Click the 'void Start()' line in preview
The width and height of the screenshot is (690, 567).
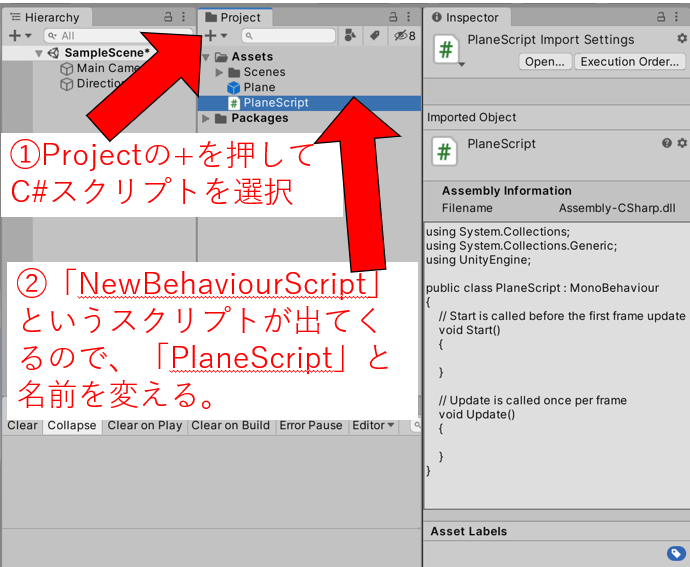tap(469, 330)
